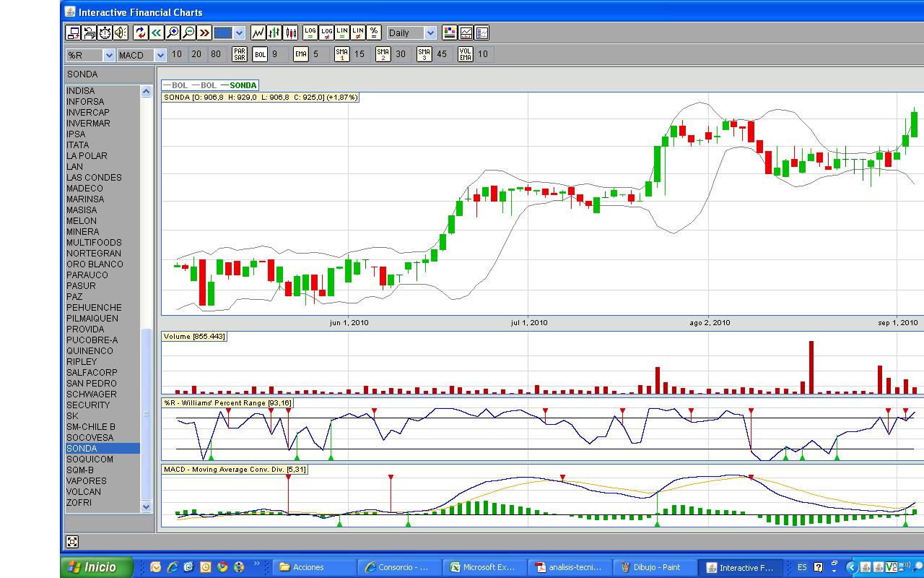The image size is (924, 578).
Task: Toggle the EMA indicator
Action: [x=301, y=54]
